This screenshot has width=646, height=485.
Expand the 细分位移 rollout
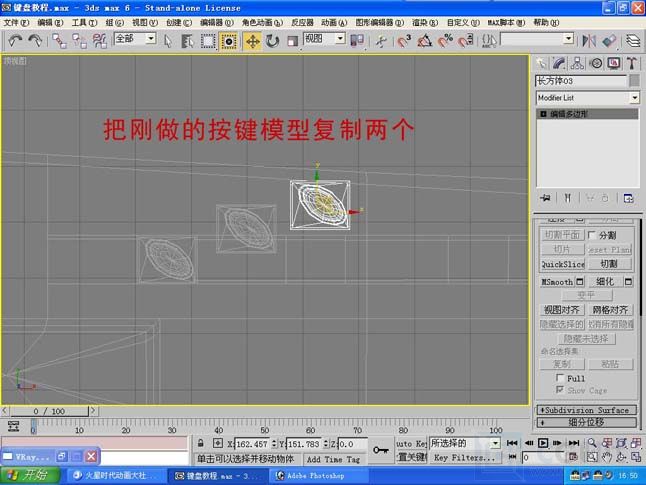click(x=587, y=422)
